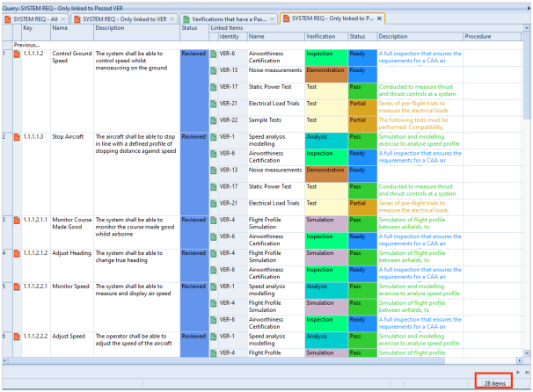
Task: Open the SYSTEM REQ - Only linked to VER tab
Action: click(125, 19)
